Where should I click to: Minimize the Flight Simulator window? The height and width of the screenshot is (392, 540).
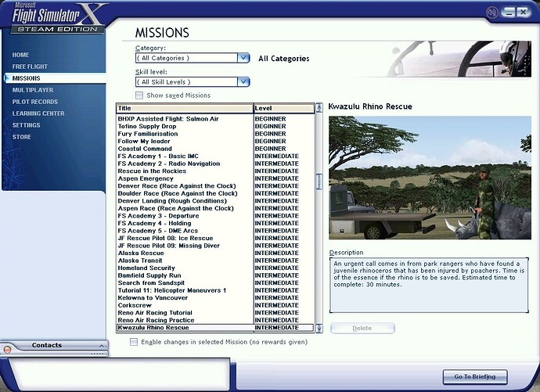pyautogui.click(x=509, y=13)
